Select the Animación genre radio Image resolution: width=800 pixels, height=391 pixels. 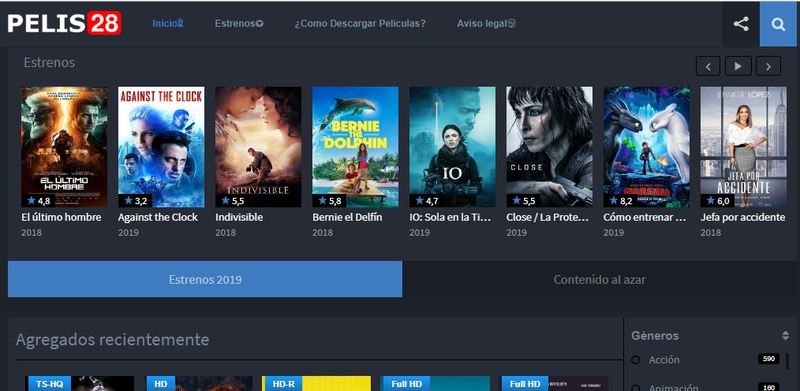[x=636, y=387]
